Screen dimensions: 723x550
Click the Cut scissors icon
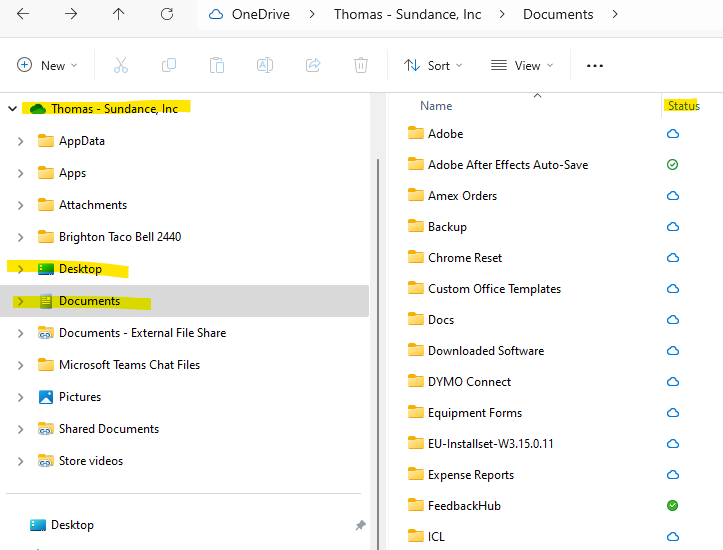[x=121, y=65]
